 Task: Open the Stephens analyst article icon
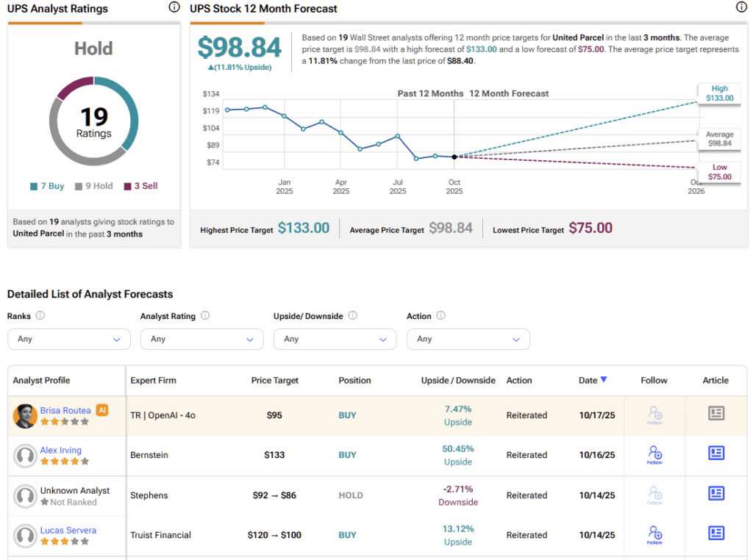click(715, 494)
